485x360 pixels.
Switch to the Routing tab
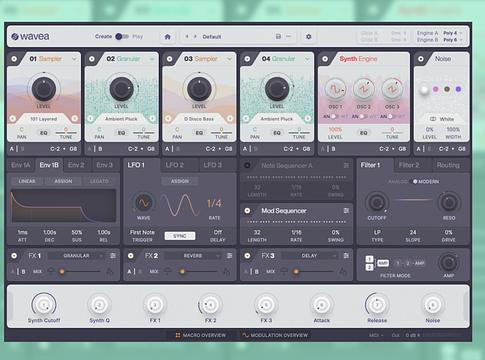pos(448,165)
